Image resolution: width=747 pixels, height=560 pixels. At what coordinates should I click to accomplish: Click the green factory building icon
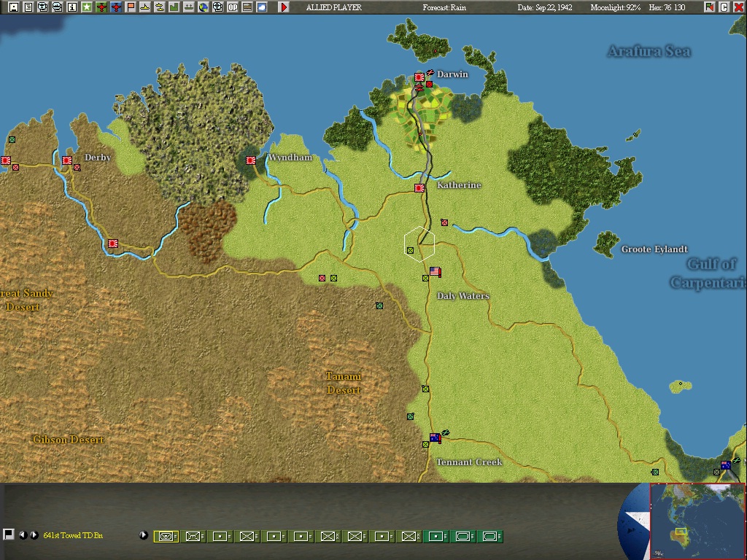[x=174, y=7]
